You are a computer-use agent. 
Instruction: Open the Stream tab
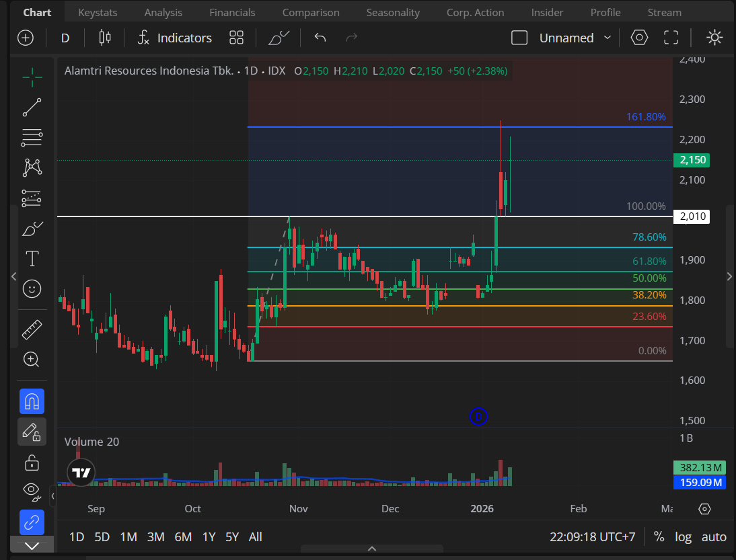(x=665, y=13)
